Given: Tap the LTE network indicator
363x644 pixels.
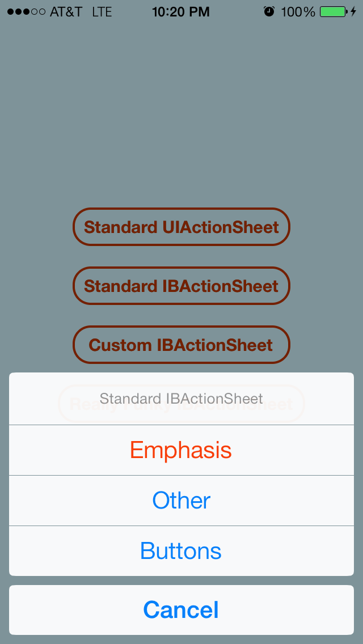Looking at the screenshot, I should [x=102, y=12].
